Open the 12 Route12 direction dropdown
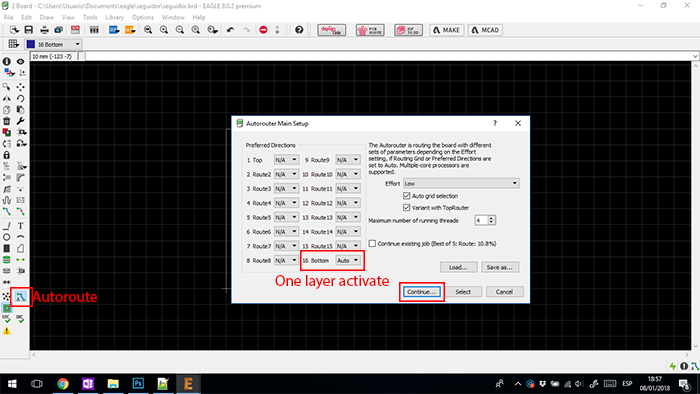 pyautogui.click(x=348, y=203)
